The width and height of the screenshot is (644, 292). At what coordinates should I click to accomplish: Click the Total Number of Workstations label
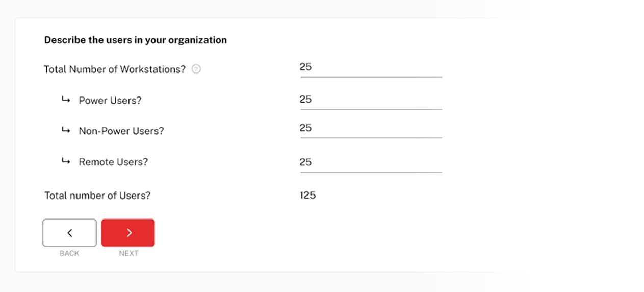(x=115, y=69)
